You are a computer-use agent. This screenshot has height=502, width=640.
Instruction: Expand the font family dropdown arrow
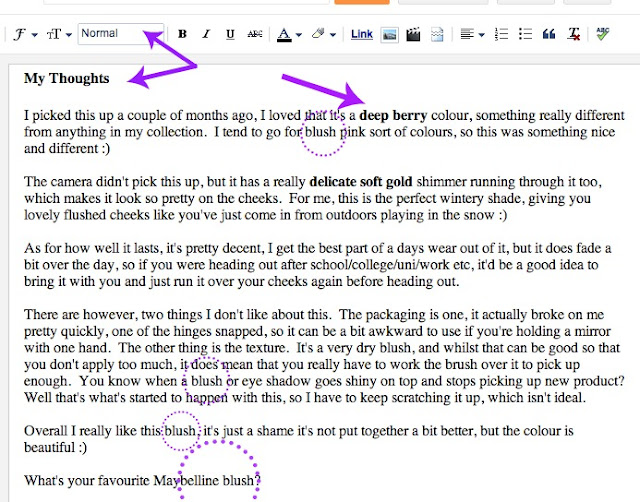click(35, 35)
